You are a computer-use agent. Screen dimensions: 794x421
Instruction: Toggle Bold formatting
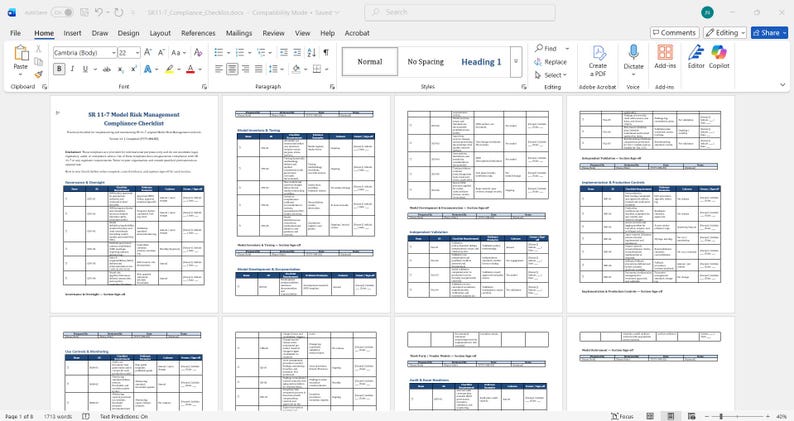[59, 69]
